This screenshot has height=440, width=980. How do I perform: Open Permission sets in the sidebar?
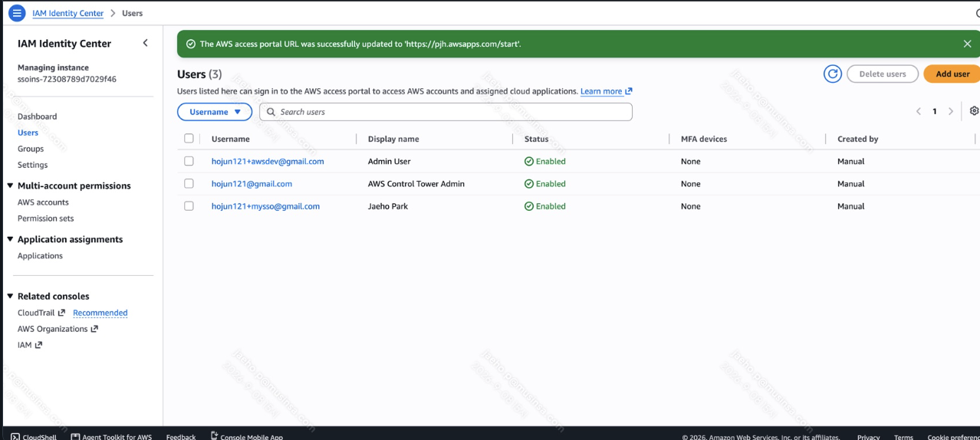pos(46,218)
